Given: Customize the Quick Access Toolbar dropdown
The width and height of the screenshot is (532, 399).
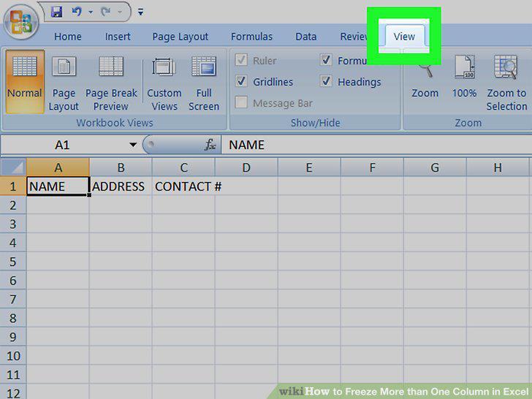Looking at the screenshot, I should click(140, 12).
